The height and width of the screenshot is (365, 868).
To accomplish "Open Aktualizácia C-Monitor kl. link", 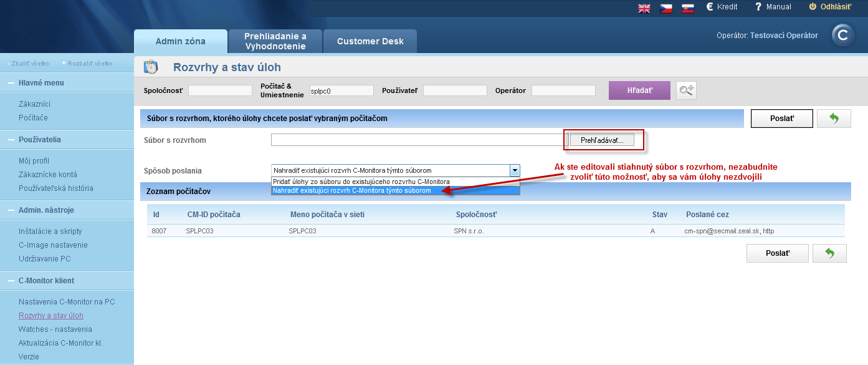I will click(x=60, y=343).
